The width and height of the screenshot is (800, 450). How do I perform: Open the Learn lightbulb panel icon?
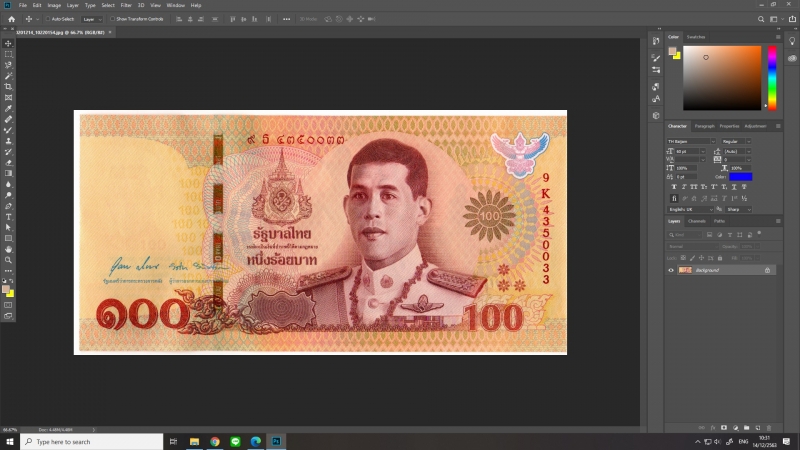click(x=792, y=41)
